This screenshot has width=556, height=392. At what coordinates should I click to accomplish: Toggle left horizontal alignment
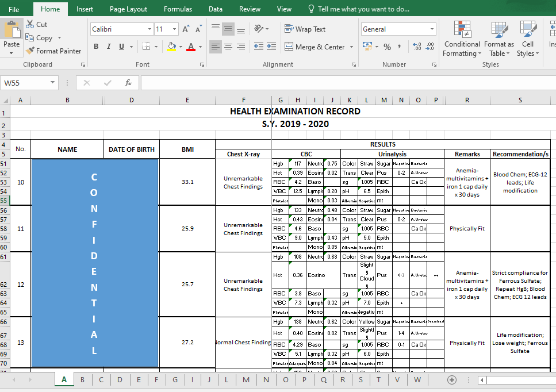215,47
